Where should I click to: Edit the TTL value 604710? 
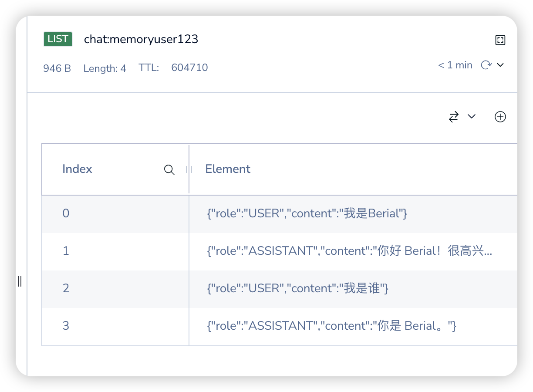click(189, 68)
